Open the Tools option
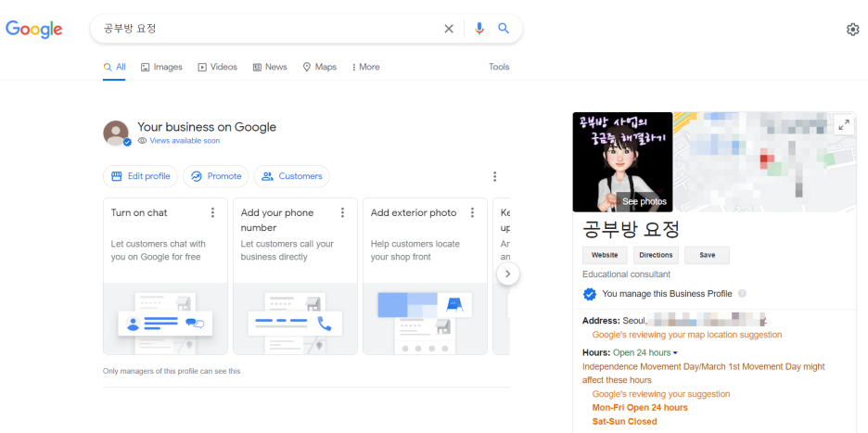The width and height of the screenshot is (868, 433). coord(499,67)
